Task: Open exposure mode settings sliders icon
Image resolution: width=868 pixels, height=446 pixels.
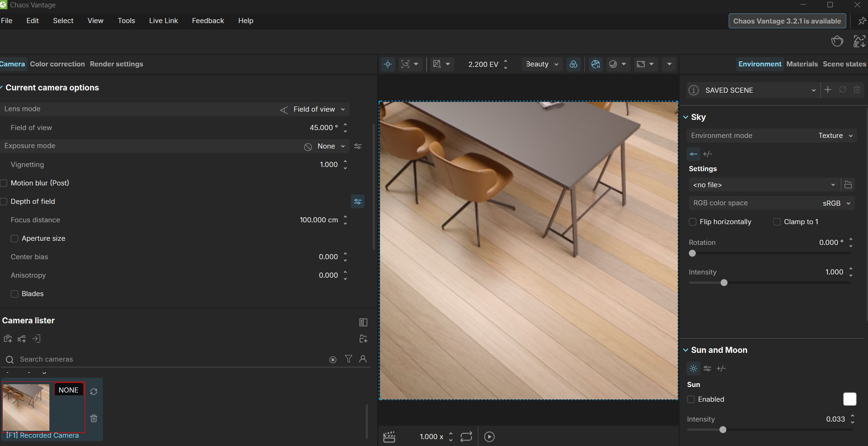Action: 358,146
